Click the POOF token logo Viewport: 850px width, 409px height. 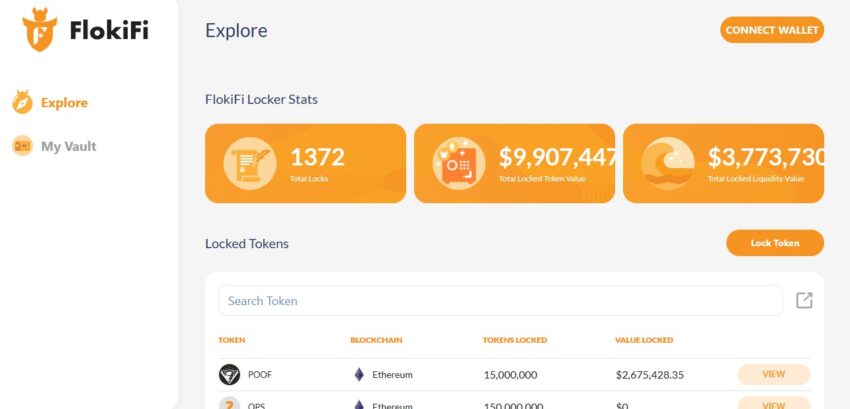point(229,374)
